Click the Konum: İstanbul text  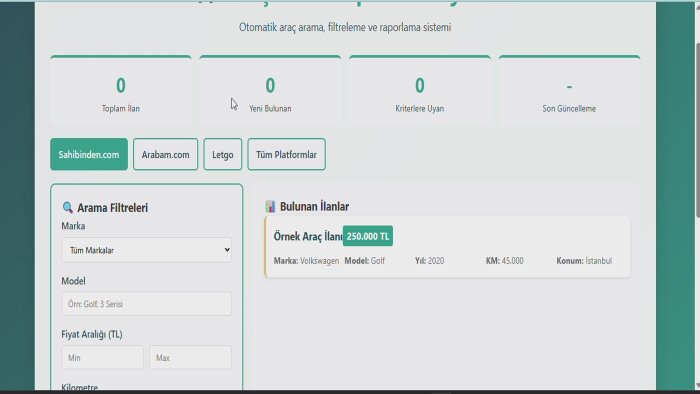[584, 261]
